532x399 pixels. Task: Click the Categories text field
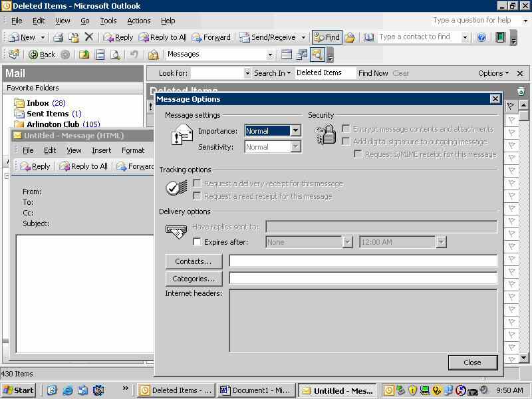click(x=363, y=278)
